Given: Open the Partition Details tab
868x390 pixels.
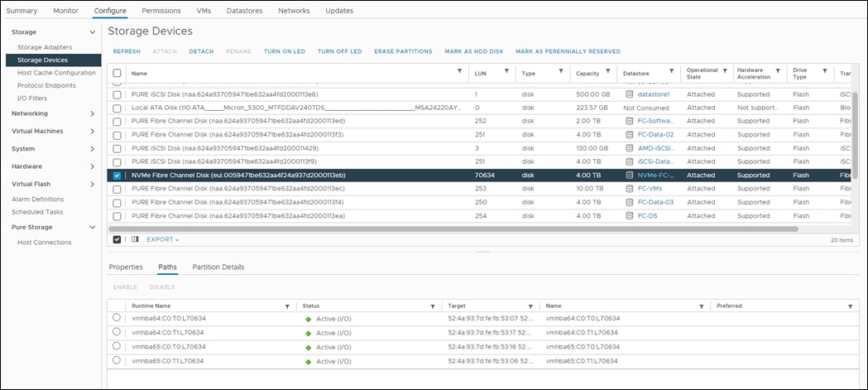Looking at the screenshot, I should click(x=218, y=267).
